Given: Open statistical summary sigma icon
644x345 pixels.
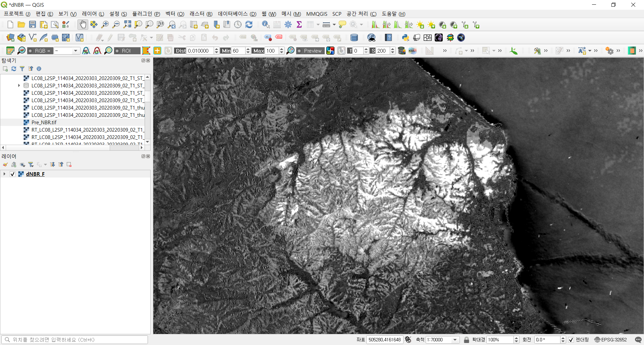Looking at the screenshot, I should tap(299, 24).
